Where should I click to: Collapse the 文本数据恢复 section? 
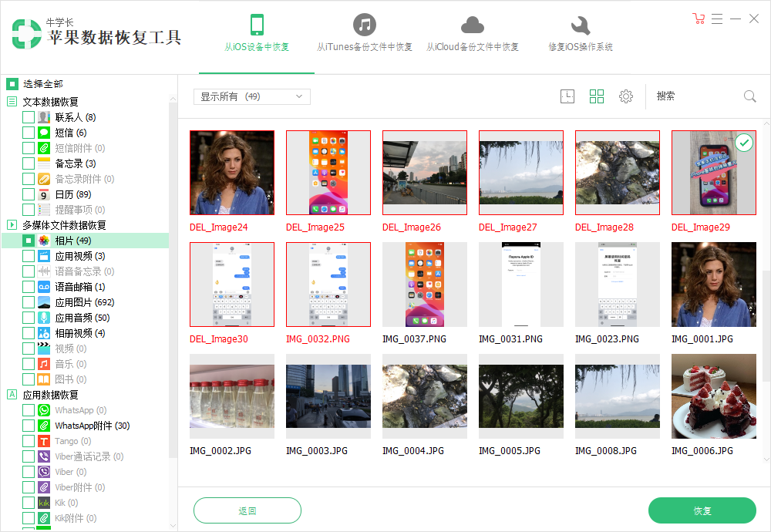(x=12, y=102)
